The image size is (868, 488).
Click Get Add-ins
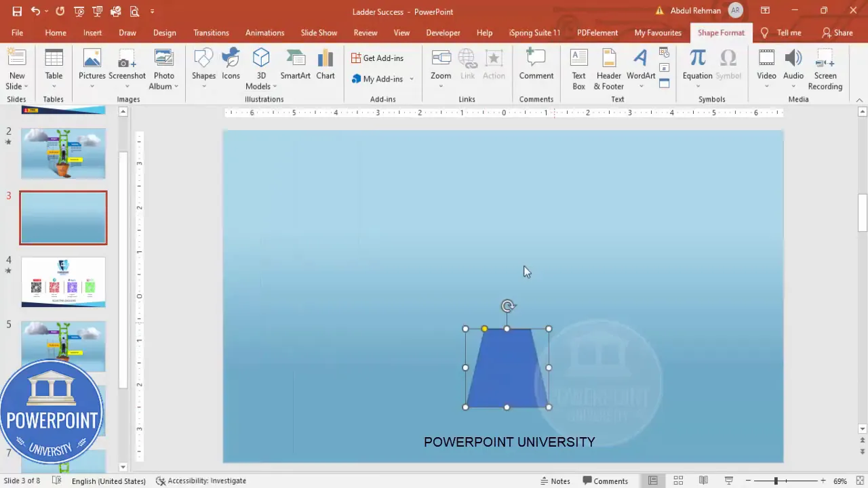(x=377, y=58)
